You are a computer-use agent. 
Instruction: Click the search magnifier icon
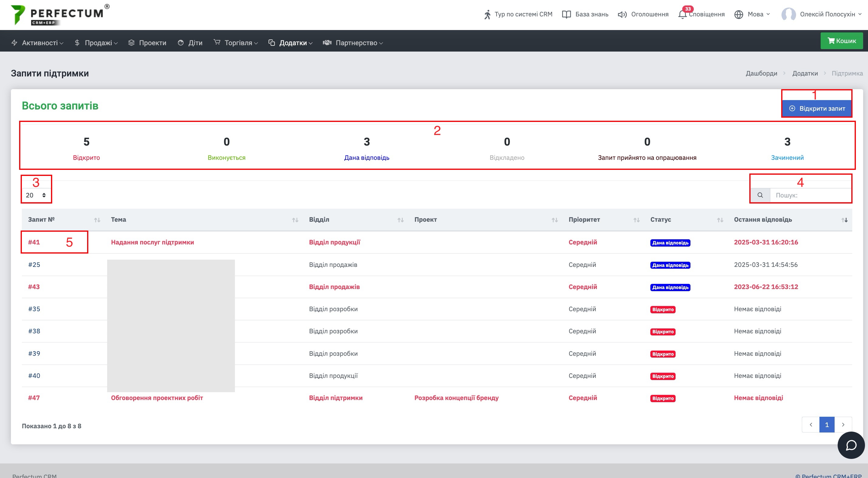pyautogui.click(x=760, y=195)
